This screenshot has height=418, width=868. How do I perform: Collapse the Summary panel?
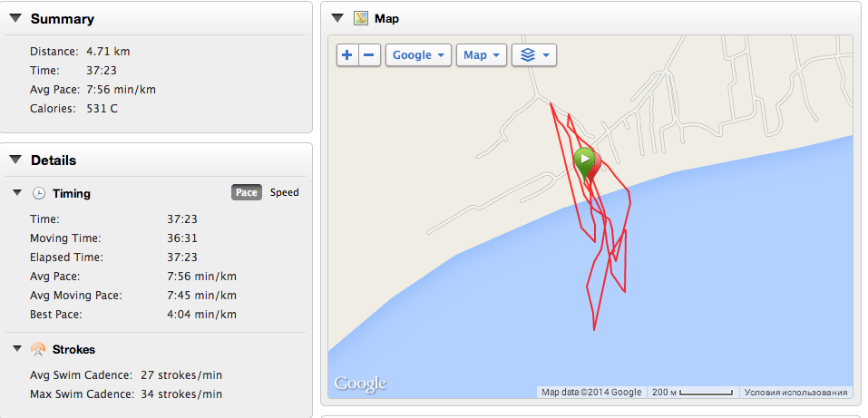pyautogui.click(x=15, y=18)
